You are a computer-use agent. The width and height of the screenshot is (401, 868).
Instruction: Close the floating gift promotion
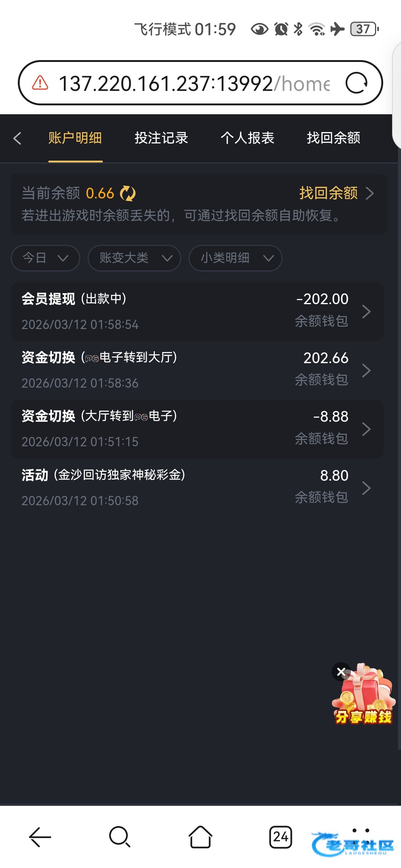point(341,672)
